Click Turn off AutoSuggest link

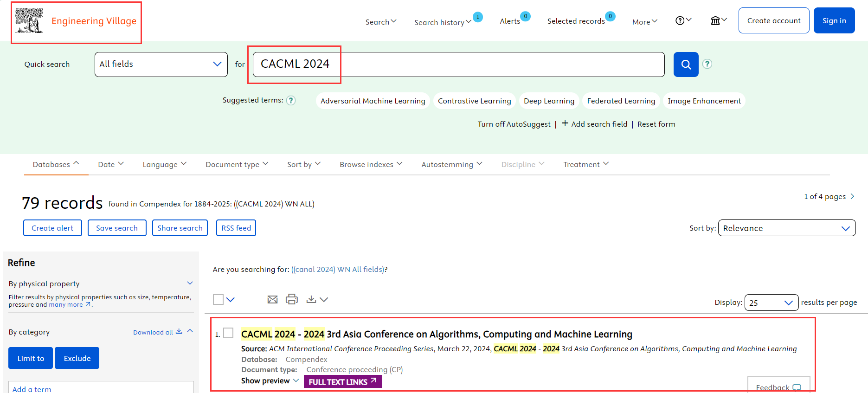[514, 124]
